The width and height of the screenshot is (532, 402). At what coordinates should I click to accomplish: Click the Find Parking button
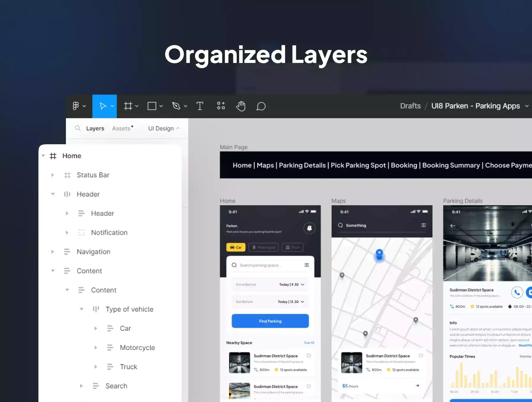[270, 321]
